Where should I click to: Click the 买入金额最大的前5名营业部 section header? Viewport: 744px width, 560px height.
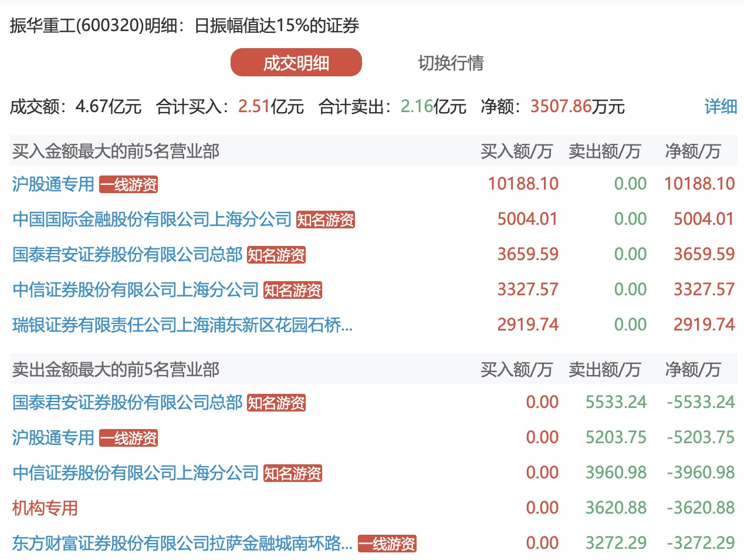[116, 151]
